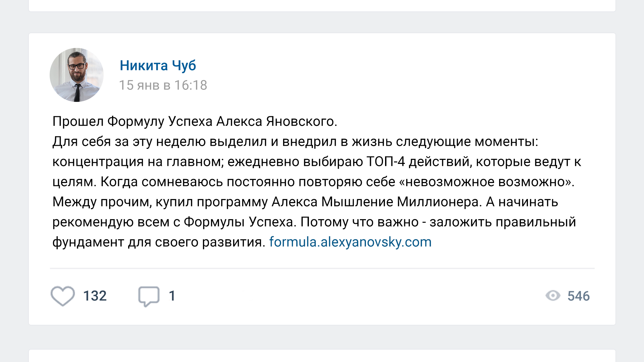
Task: Click the phrase концентрация на главном
Action: click(x=138, y=162)
